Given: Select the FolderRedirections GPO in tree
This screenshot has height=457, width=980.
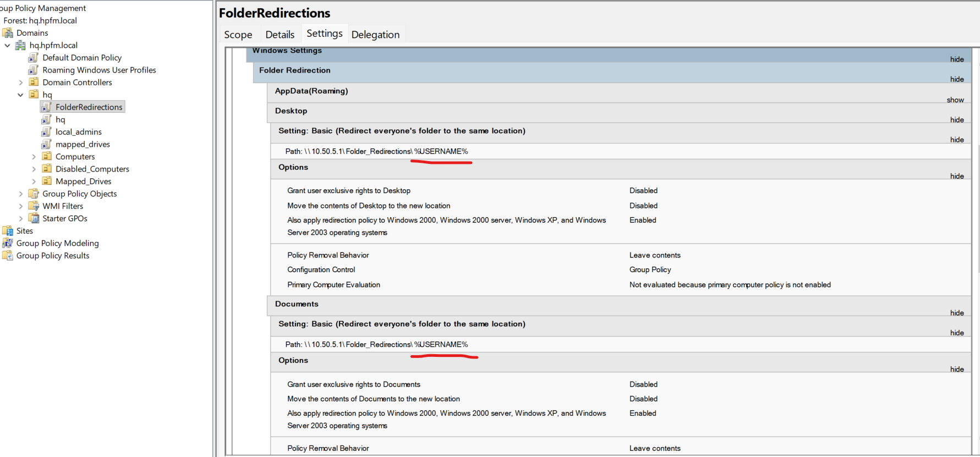Looking at the screenshot, I should 89,107.
